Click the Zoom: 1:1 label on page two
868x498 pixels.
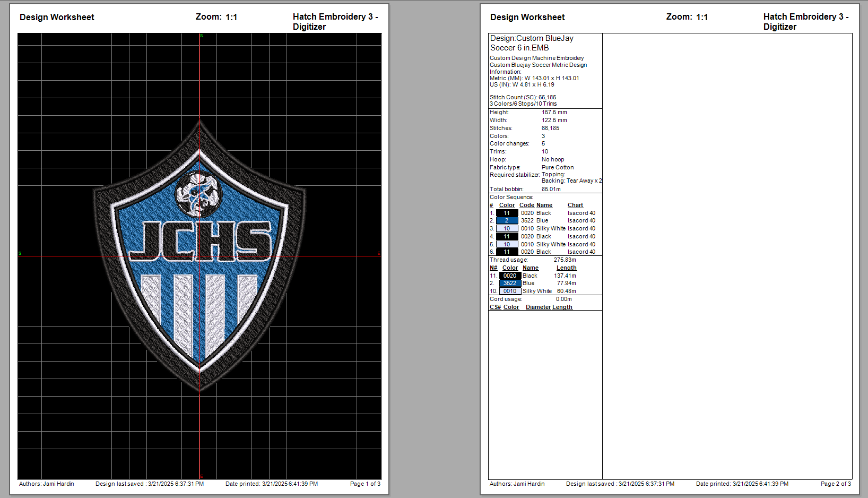pos(687,17)
